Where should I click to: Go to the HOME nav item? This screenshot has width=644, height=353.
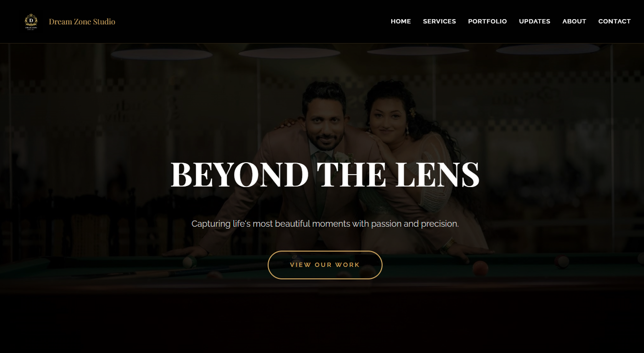(x=401, y=22)
